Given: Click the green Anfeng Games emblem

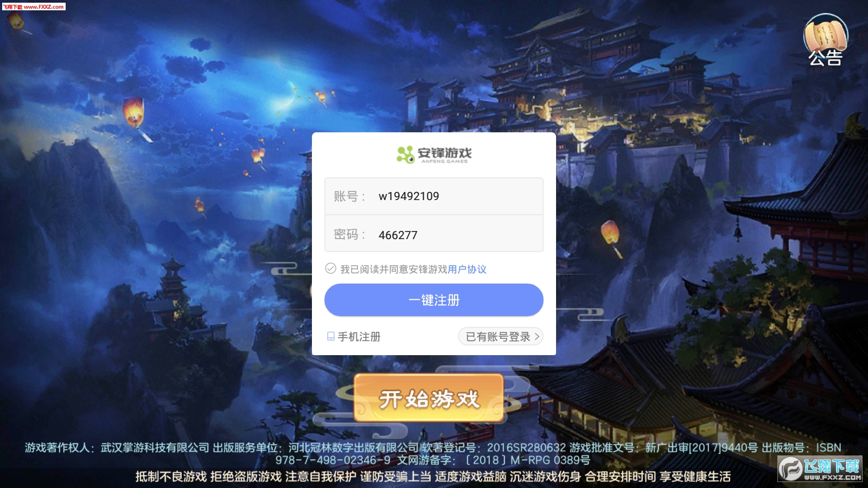Looking at the screenshot, I should 405,155.
